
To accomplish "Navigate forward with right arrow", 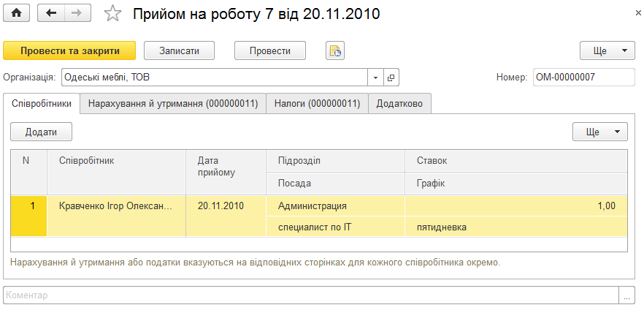I will [x=77, y=14].
